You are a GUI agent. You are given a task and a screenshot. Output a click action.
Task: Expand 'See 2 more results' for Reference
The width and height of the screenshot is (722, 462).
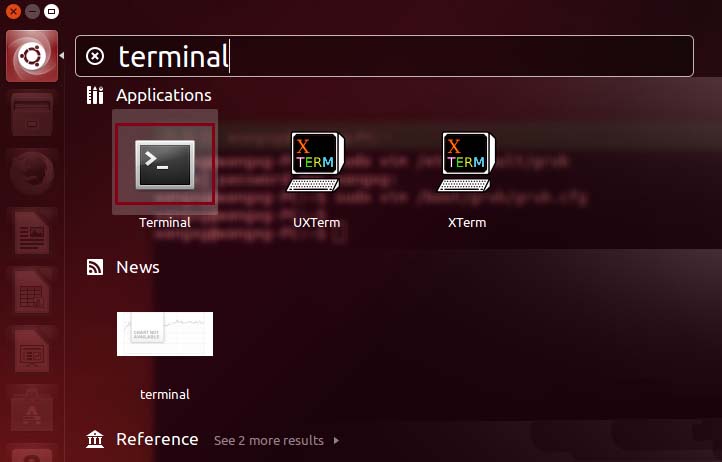coord(277,440)
